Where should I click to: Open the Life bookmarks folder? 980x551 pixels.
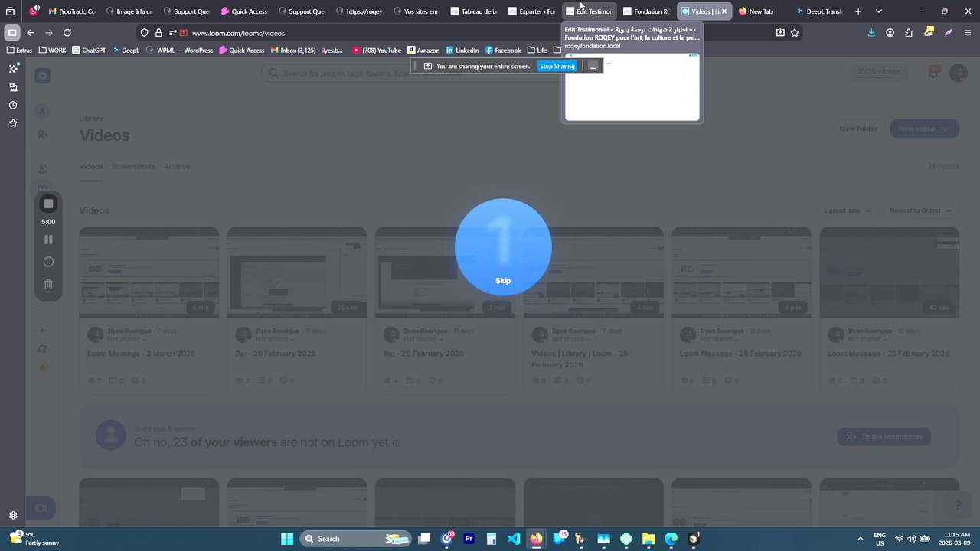pos(537,51)
